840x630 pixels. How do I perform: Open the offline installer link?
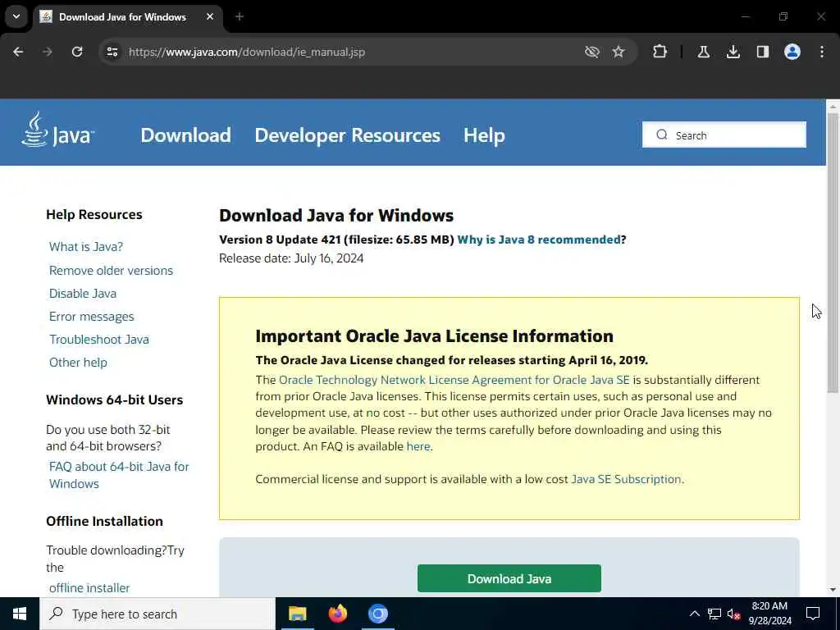click(x=89, y=588)
